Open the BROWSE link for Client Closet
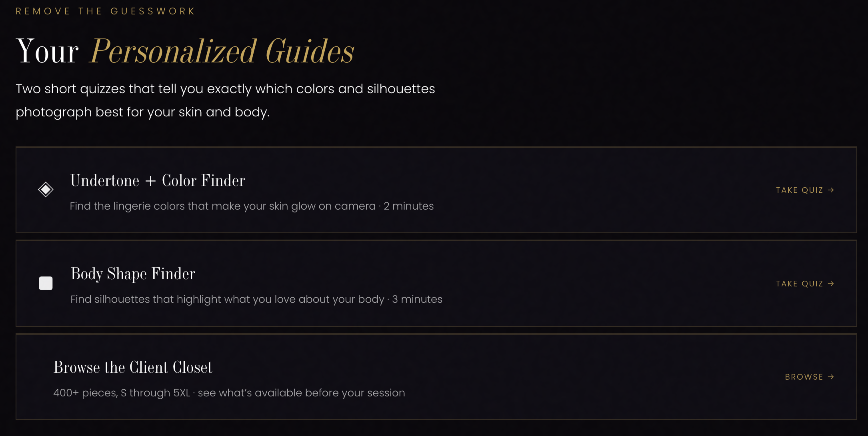 pyautogui.click(x=810, y=377)
